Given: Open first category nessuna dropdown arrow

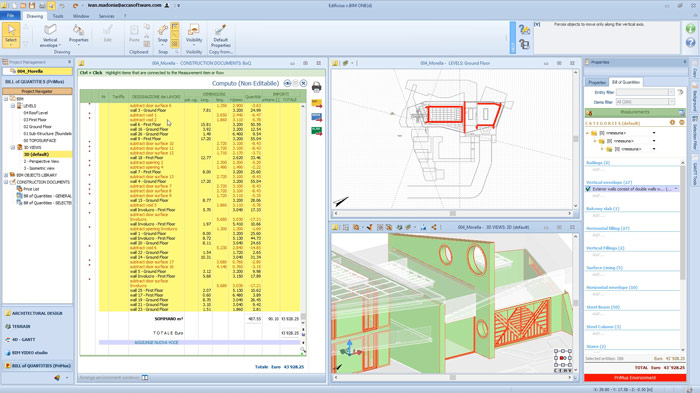Looking at the screenshot, I should (x=654, y=133).
